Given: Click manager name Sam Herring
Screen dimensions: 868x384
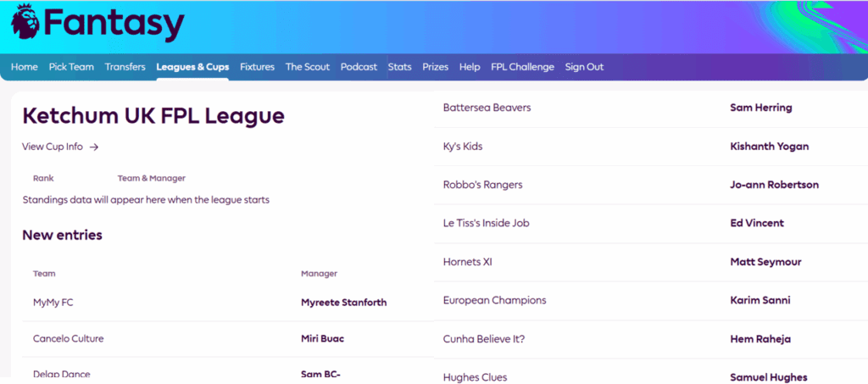Looking at the screenshot, I should point(761,108).
